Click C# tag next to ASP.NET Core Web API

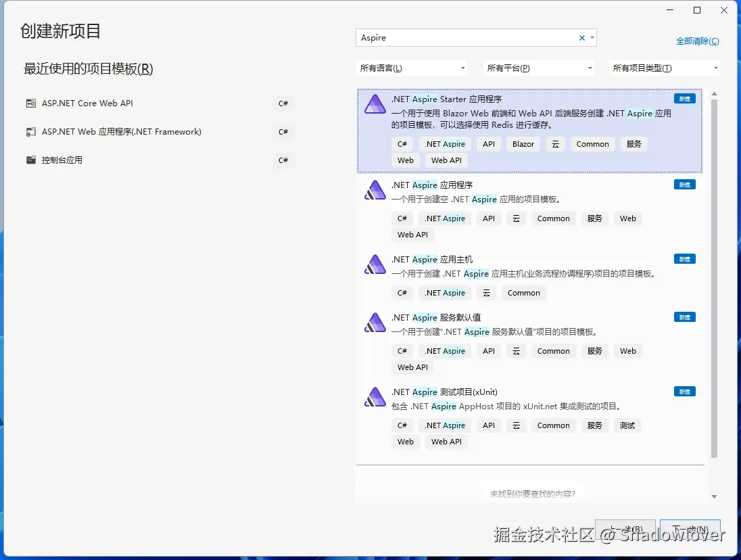click(x=283, y=103)
